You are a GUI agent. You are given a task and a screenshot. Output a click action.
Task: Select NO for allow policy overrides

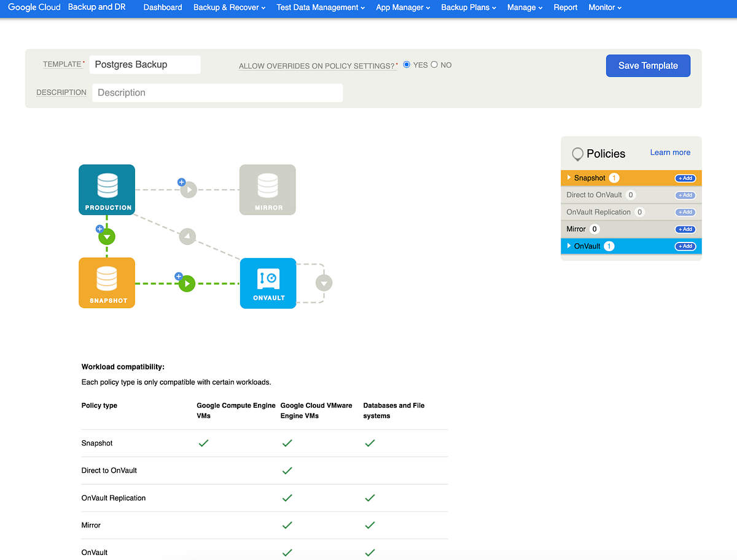pyautogui.click(x=434, y=64)
